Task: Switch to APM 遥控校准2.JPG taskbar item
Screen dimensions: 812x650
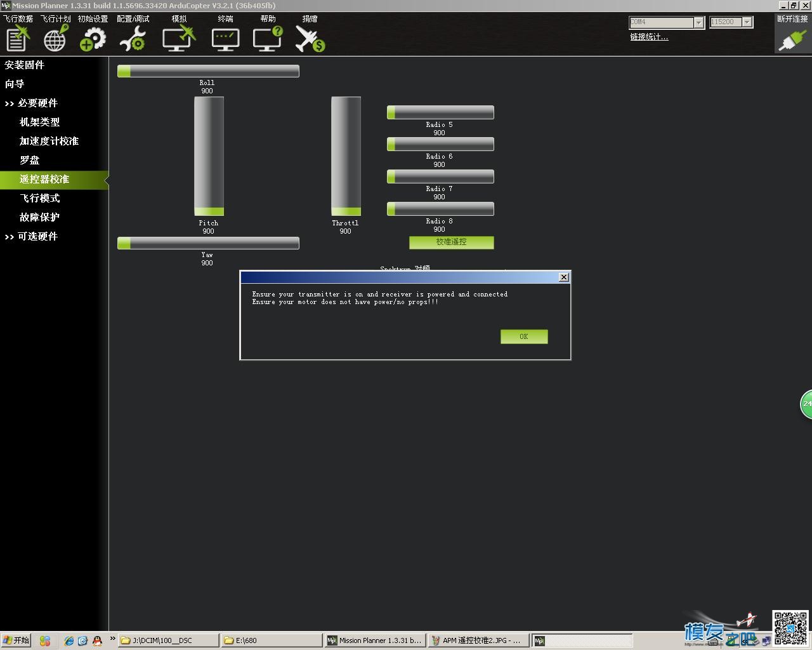Action: [x=478, y=640]
